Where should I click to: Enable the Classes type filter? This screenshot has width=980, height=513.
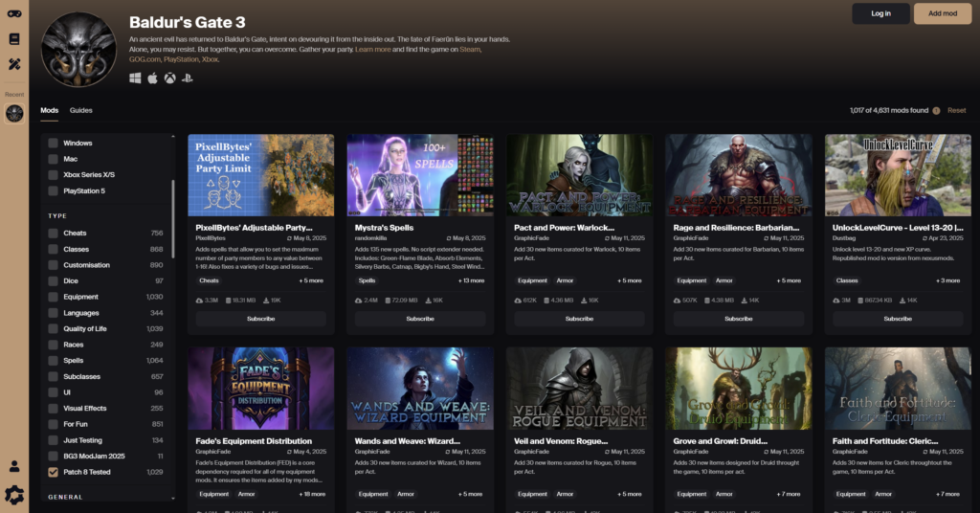coord(54,249)
